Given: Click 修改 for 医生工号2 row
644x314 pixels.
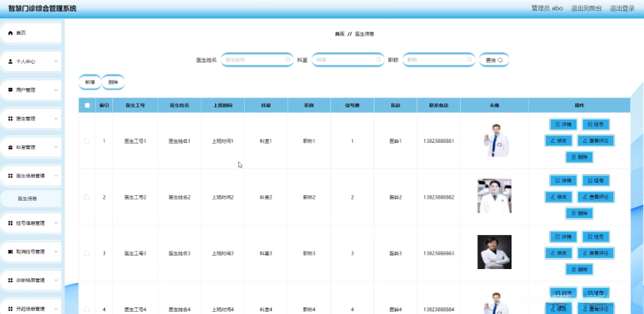Looking at the screenshot, I should (559, 197).
